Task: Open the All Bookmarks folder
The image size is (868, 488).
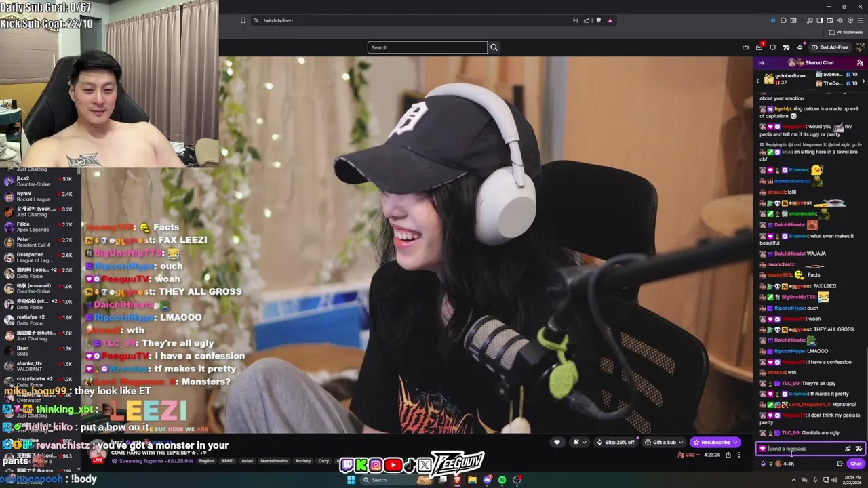Action: click(846, 32)
